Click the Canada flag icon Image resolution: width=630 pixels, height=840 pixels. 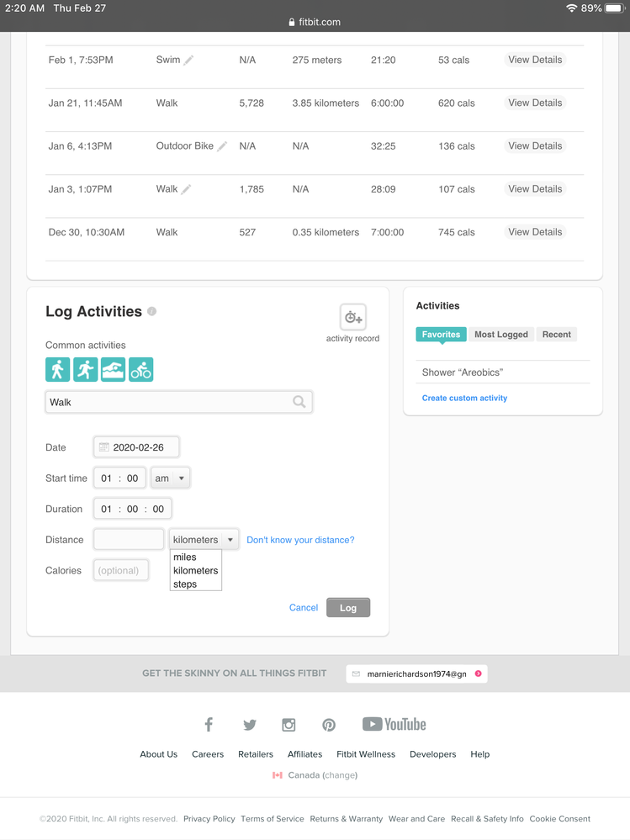(278, 775)
